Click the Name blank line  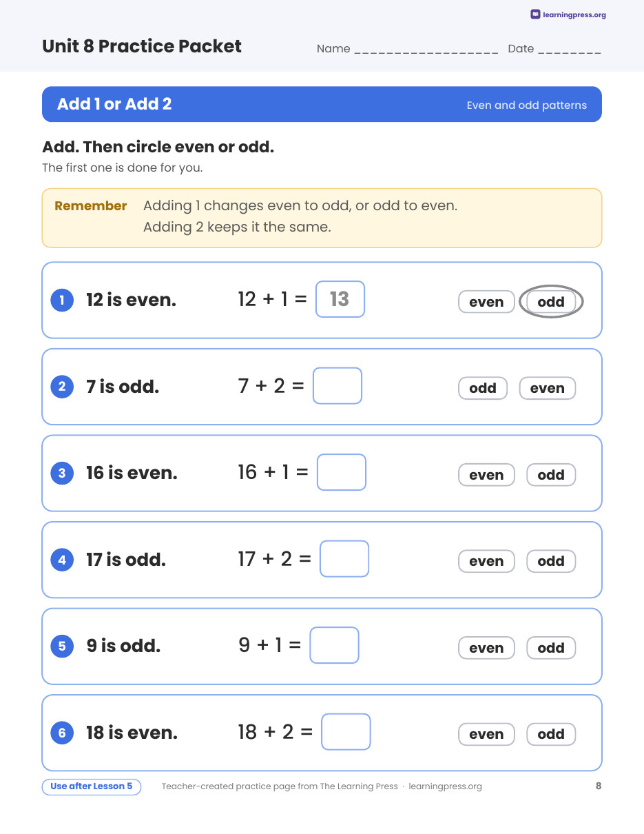426,50
